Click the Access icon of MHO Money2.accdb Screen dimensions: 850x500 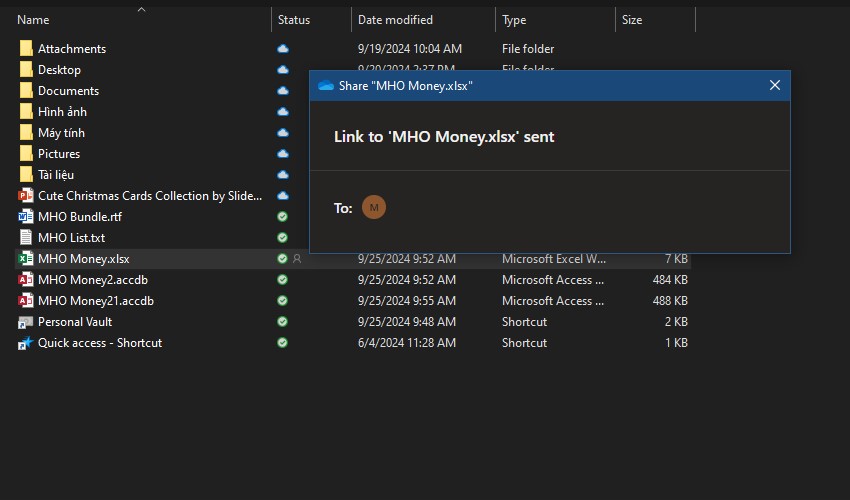tap(26, 280)
